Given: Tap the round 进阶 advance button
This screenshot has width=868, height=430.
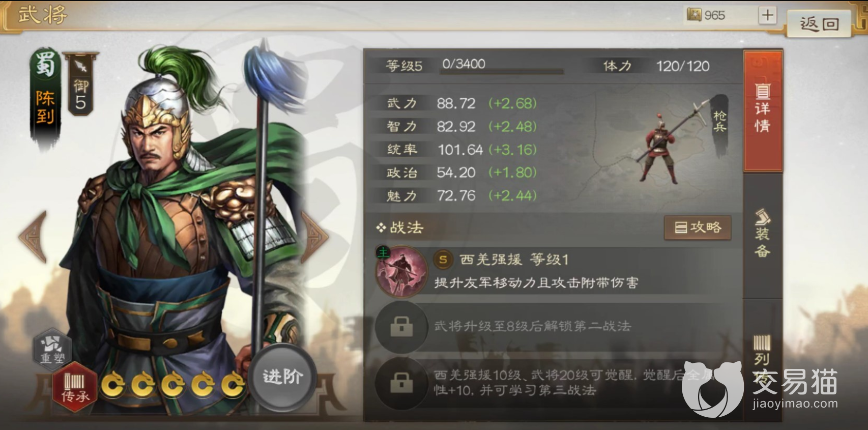Looking at the screenshot, I should click(283, 377).
